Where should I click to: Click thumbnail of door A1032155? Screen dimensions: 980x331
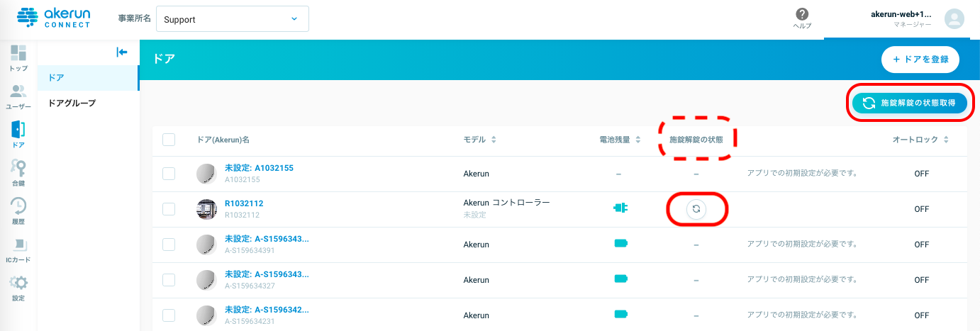pos(206,174)
